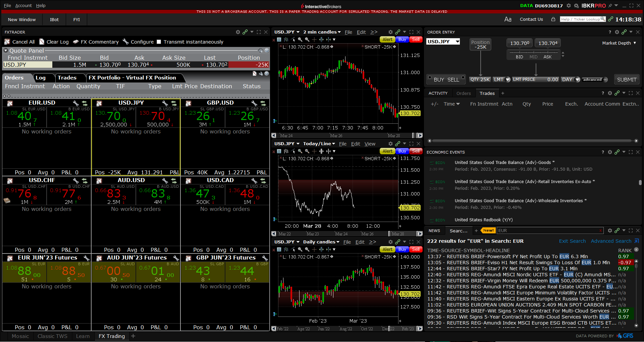This screenshot has width=644, height=342.
Task: Open the Account menu
Action: coord(23,6)
